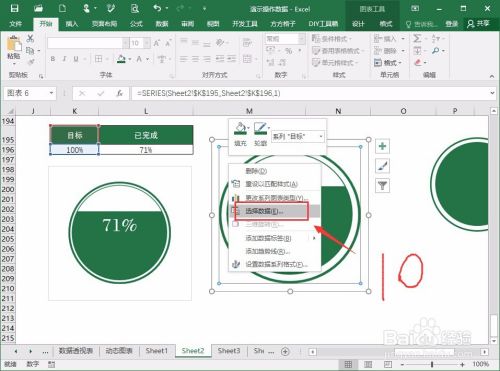Click the Copy icon below the scissors
Image resolution: width=500 pixels, height=371 pixels.
30,50
